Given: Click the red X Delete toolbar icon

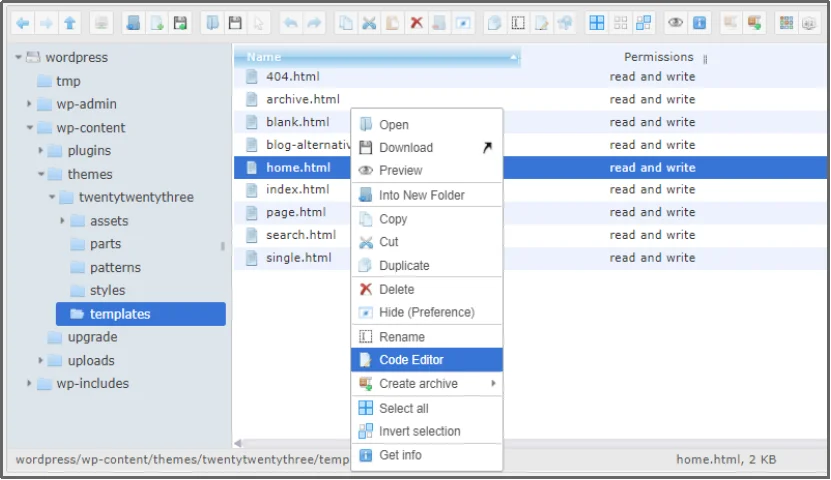Looking at the screenshot, I should (x=417, y=23).
